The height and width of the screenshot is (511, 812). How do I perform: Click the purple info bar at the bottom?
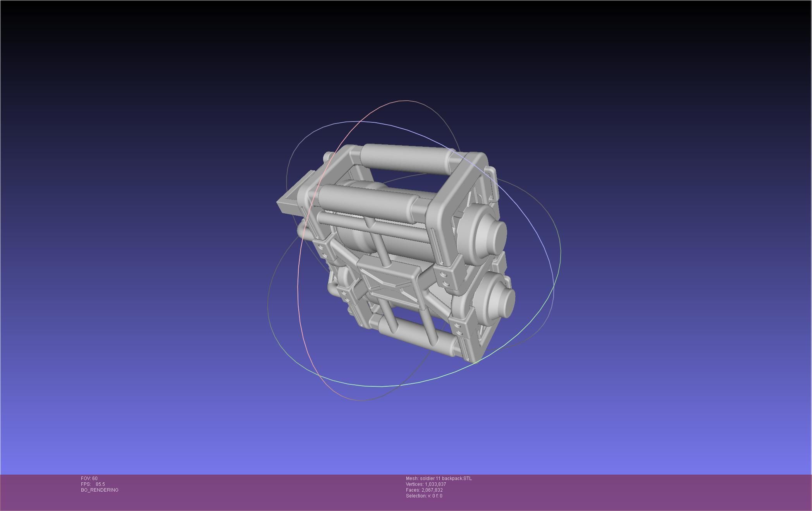(620, 492)
